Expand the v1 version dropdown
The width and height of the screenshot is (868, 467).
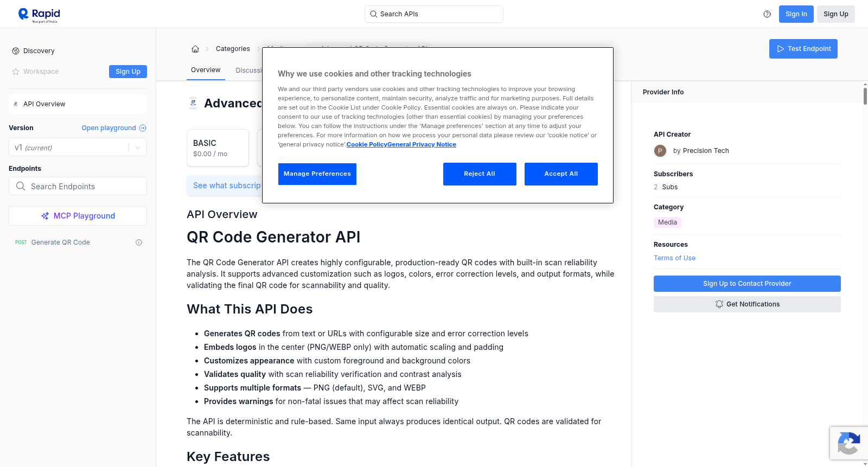[138, 148]
